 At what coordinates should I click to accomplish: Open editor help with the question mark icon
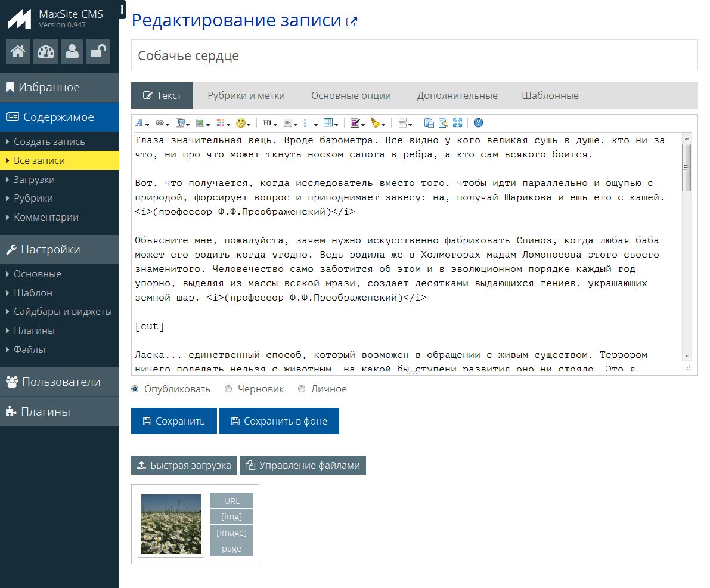pos(478,123)
